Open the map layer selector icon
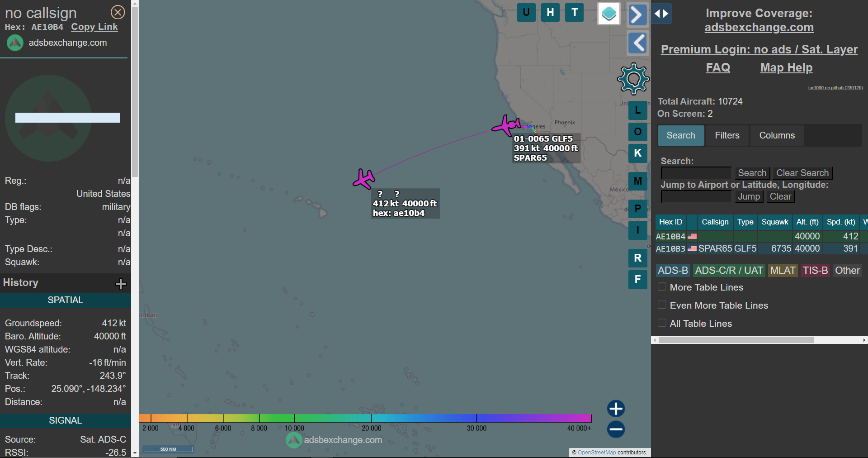The image size is (868, 458). pyautogui.click(x=609, y=14)
